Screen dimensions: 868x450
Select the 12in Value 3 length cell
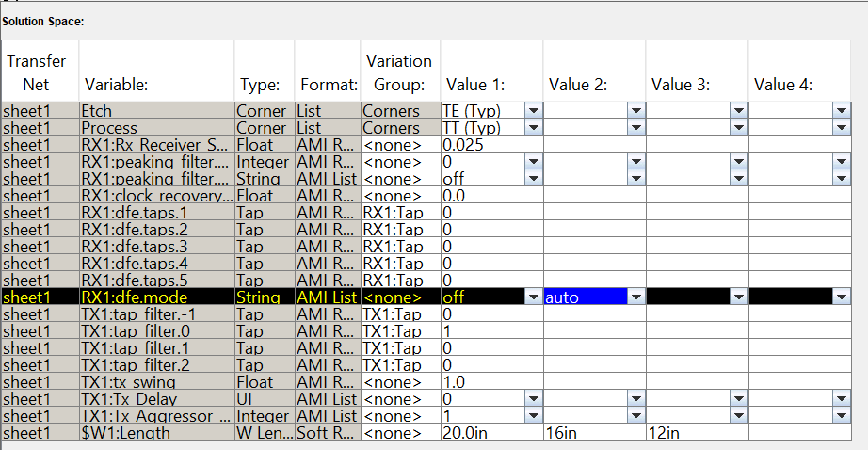(x=696, y=433)
